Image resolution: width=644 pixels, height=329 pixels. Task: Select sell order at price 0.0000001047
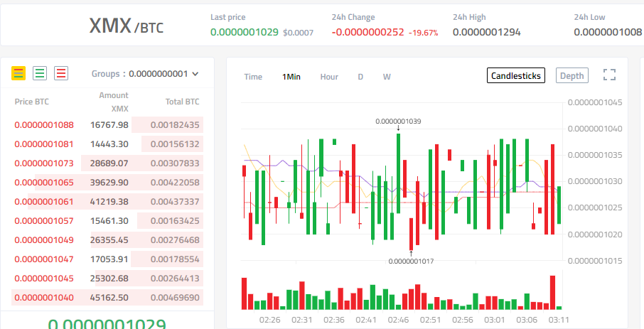107,259
